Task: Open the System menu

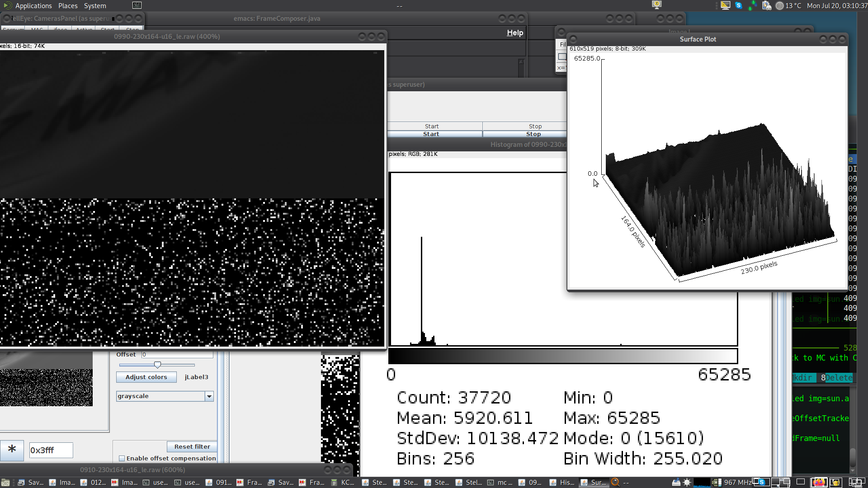Action: (x=95, y=6)
